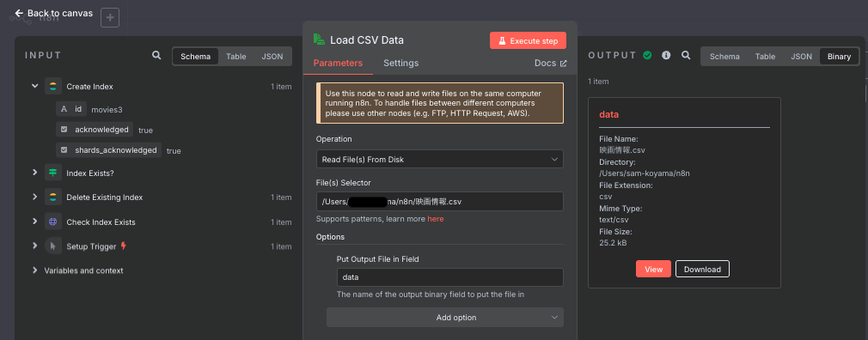The width and height of the screenshot is (868, 340).
Task: Click the movies3 id value
Action: pyautogui.click(x=107, y=109)
